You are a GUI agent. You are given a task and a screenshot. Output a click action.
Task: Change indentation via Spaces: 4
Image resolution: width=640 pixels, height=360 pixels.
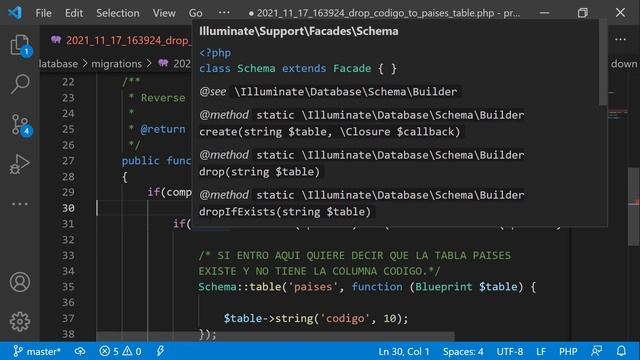click(x=463, y=351)
